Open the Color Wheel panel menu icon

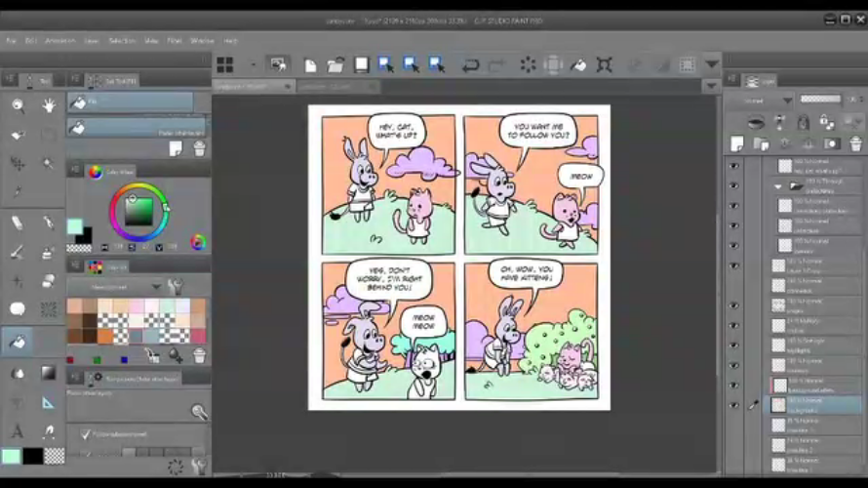75,171
